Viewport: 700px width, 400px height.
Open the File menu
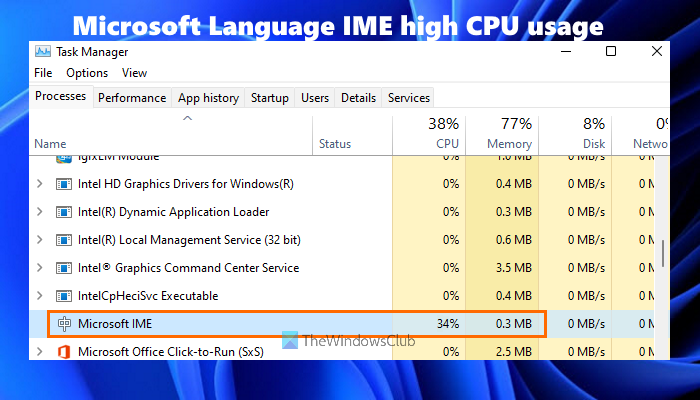(43, 73)
